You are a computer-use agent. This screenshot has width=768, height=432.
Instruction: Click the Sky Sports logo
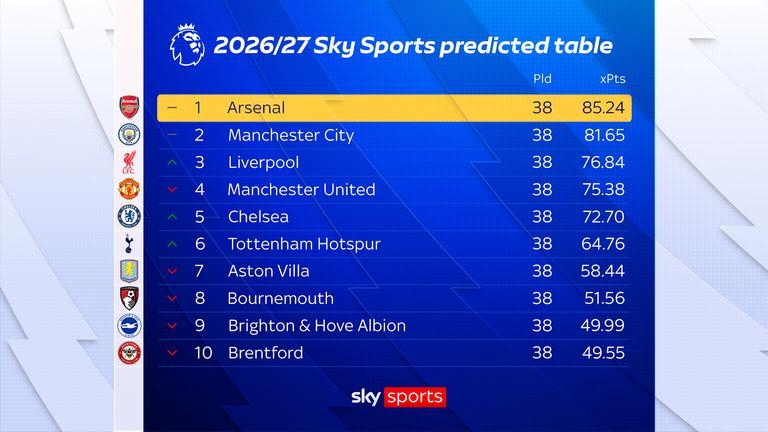[398, 397]
